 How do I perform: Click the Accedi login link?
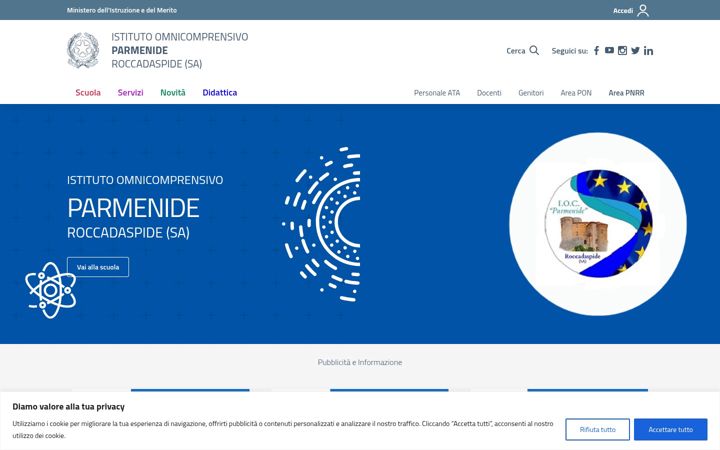click(623, 11)
